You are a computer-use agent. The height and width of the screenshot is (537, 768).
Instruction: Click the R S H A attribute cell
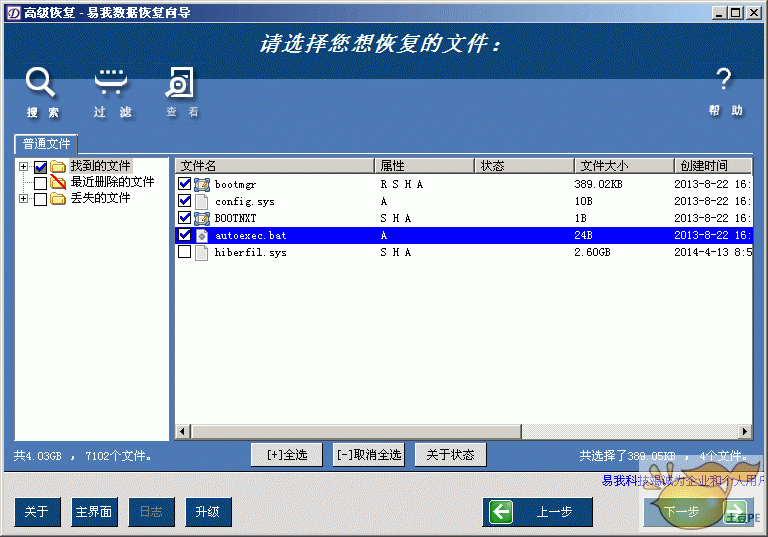[401, 185]
